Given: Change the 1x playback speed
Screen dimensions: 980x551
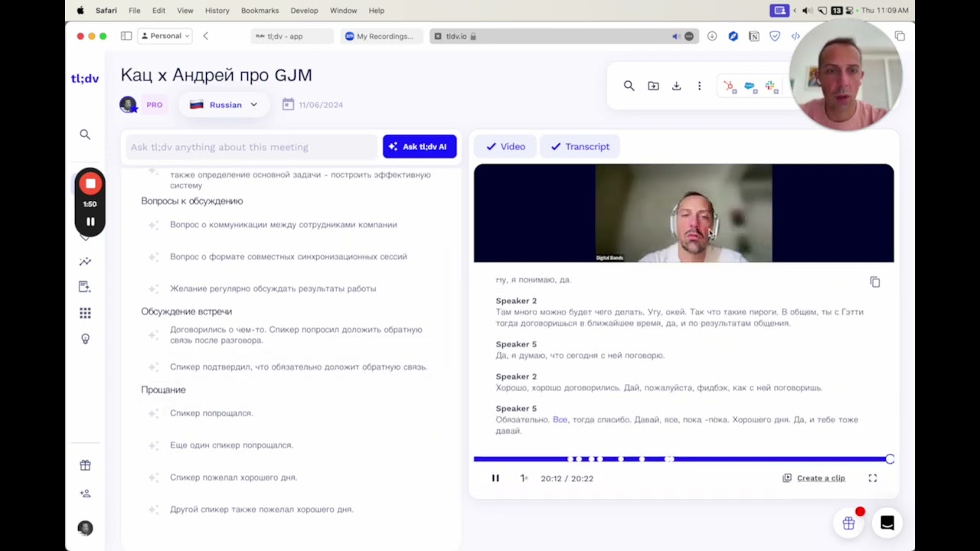Looking at the screenshot, I should pyautogui.click(x=524, y=478).
